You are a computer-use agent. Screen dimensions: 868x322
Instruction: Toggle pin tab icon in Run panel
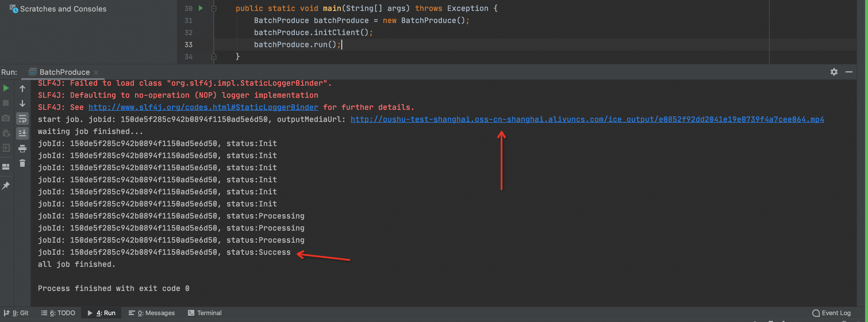coord(6,185)
